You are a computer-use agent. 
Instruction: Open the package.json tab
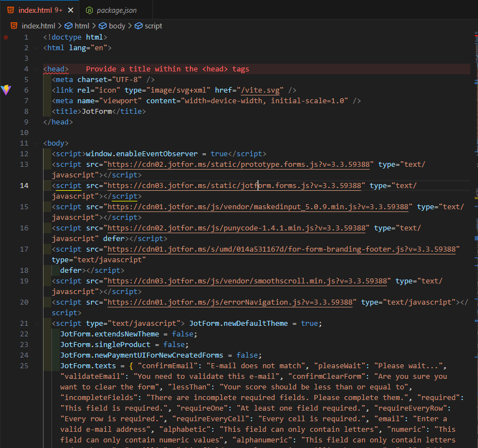point(116,11)
